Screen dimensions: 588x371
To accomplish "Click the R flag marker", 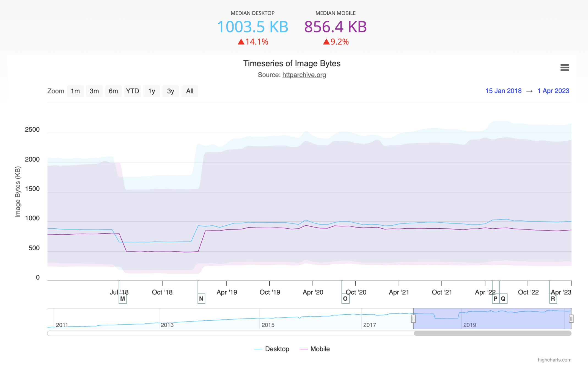I will (553, 299).
